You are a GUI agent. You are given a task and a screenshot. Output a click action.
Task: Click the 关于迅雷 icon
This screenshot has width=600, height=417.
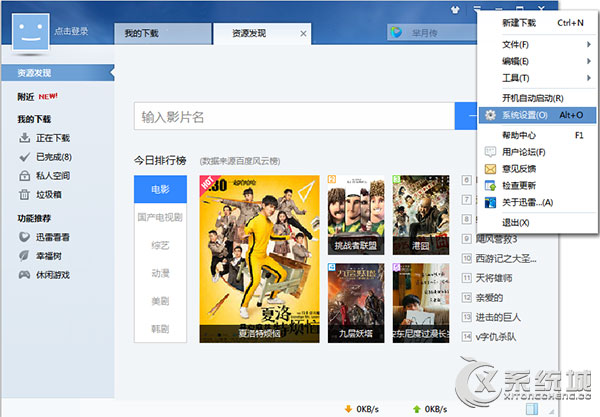[490, 202]
